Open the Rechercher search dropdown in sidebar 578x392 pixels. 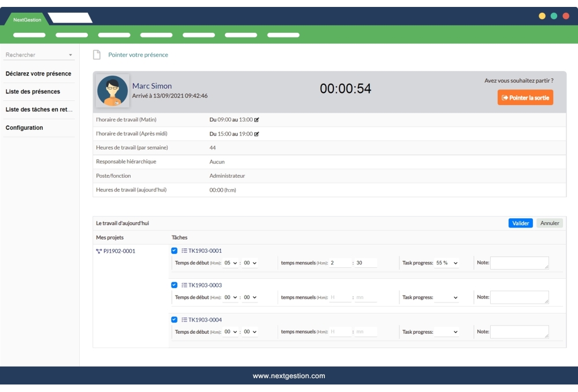[39, 55]
